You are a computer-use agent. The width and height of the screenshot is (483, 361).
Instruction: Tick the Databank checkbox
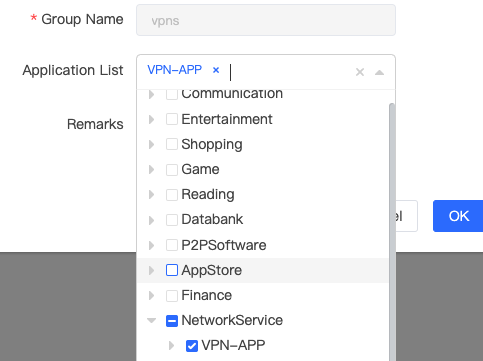click(172, 220)
